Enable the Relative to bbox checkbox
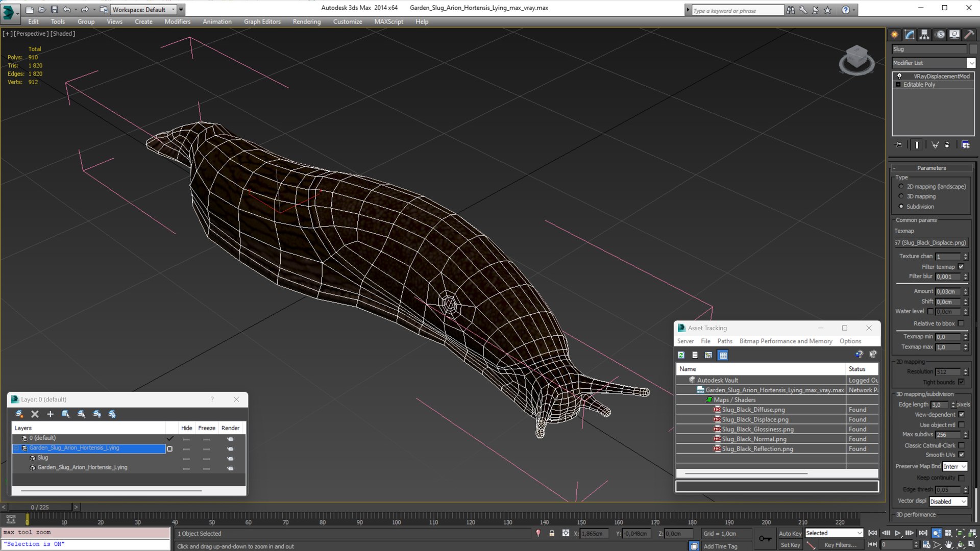Viewport: 980px width, 551px height. tap(961, 323)
